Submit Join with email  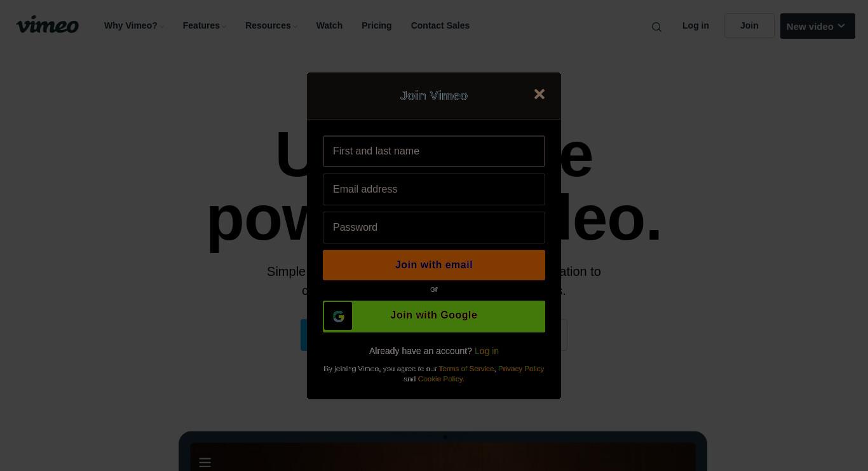(434, 265)
